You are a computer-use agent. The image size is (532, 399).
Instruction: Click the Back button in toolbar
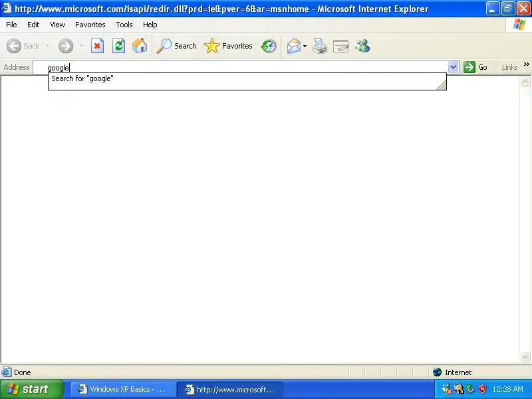(23, 46)
